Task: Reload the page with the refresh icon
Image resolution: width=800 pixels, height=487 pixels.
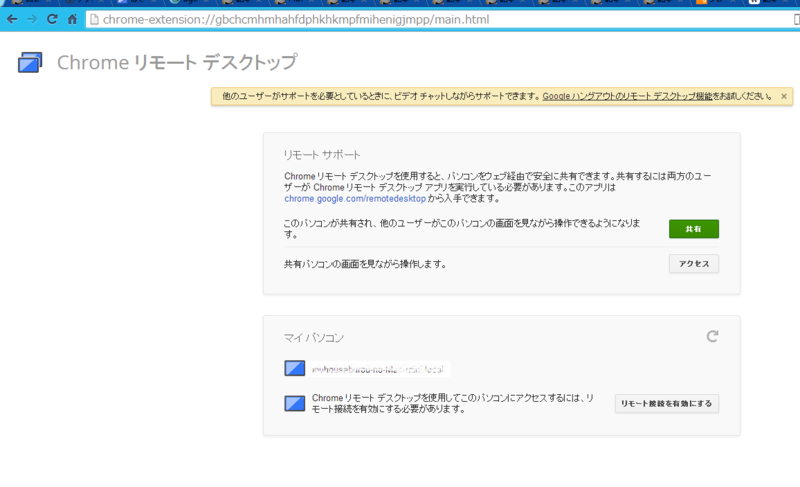Action: coord(52,19)
